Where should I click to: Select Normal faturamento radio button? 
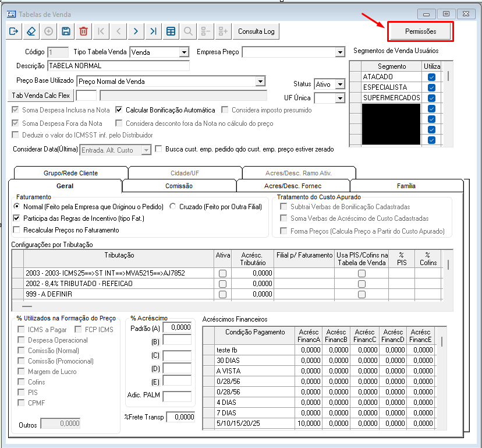click(x=17, y=206)
